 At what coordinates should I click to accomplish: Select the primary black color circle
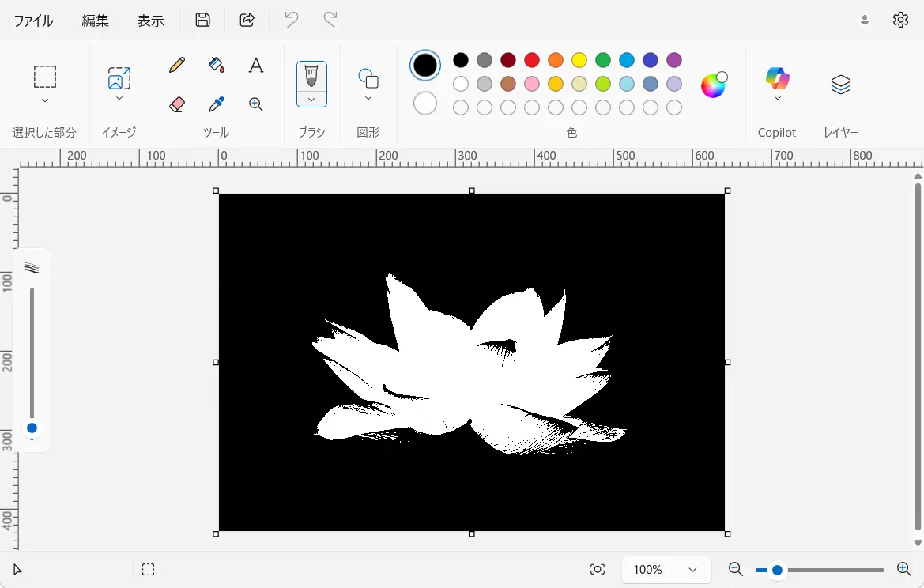click(425, 65)
